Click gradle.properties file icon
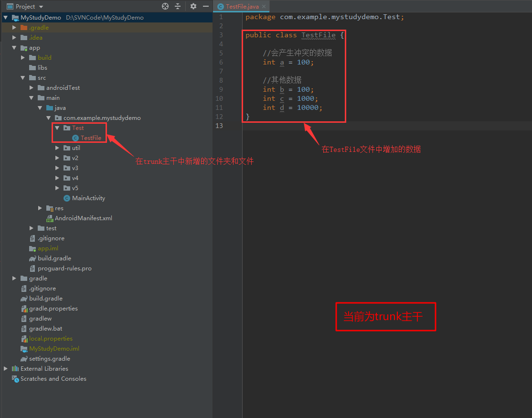Viewport: 532px width, 418px height. tap(24, 309)
